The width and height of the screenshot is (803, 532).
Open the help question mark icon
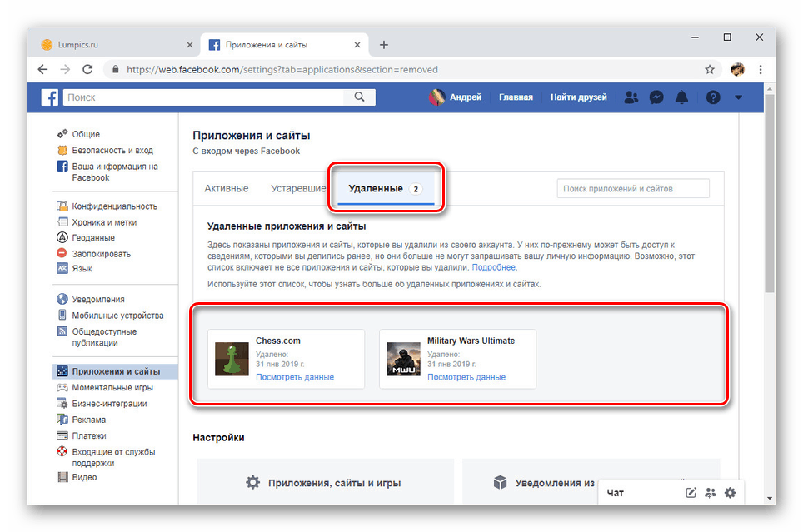pos(713,97)
